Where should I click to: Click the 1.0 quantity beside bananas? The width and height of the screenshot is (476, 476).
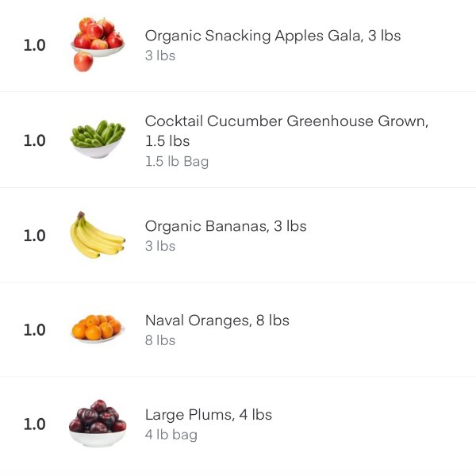(x=35, y=236)
